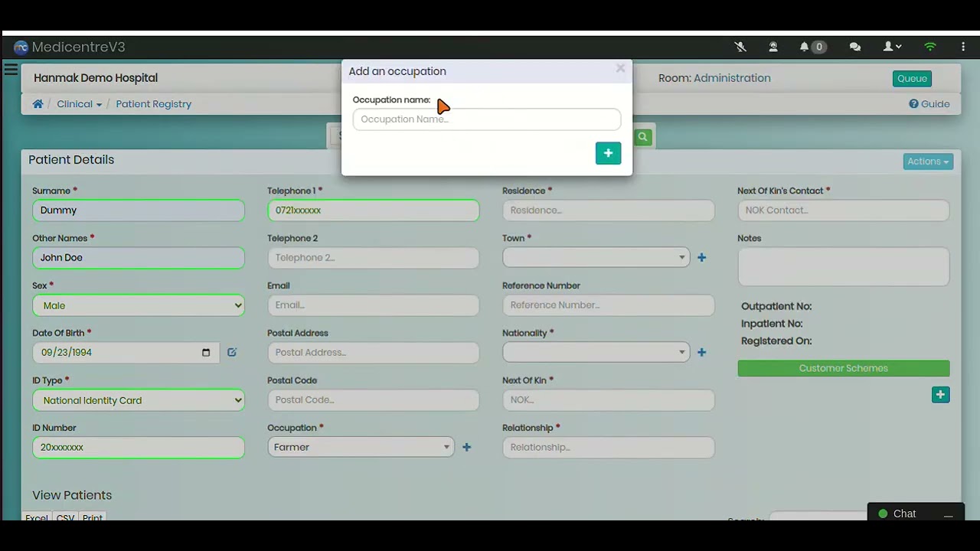
Task: Open the notifications bell icon
Action: click(x=804, y=47)
